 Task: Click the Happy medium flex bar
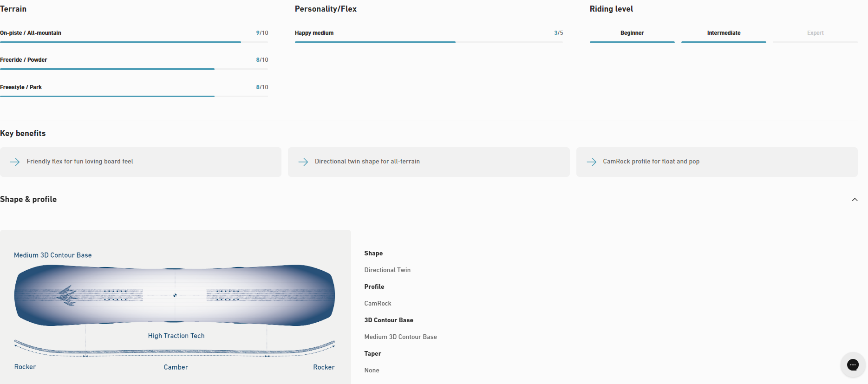pyautogui.click(x=428, y=42)
